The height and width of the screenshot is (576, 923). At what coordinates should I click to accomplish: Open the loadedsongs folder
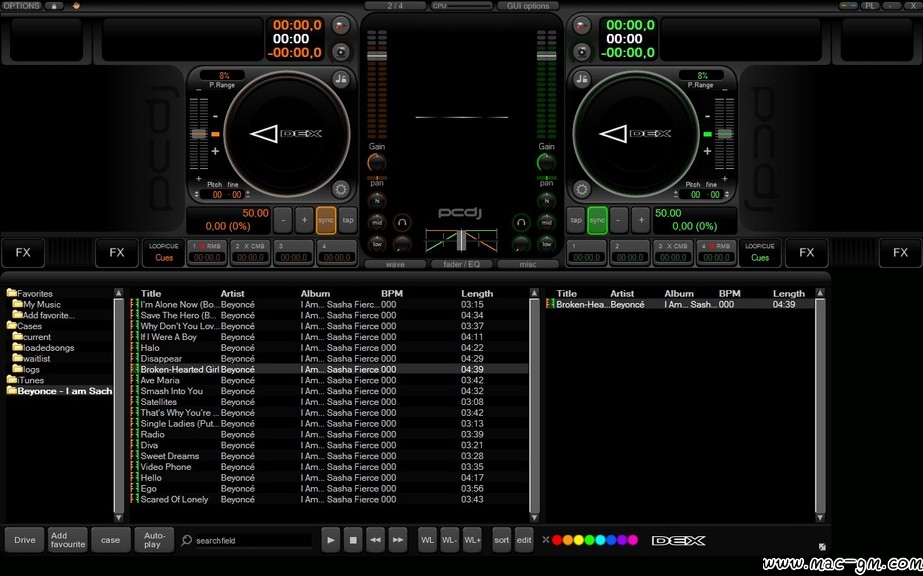click(44, 348)
